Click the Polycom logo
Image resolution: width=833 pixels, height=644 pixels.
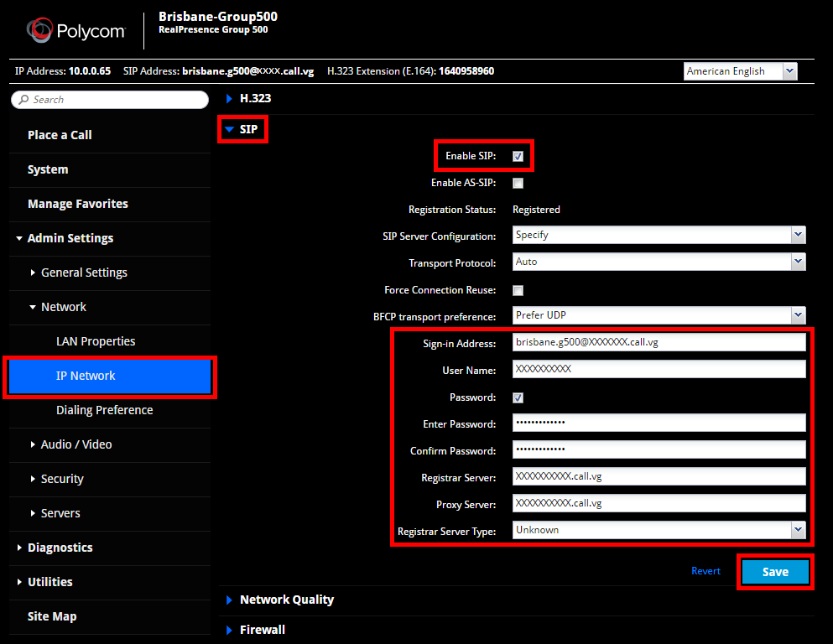[76, 31]
